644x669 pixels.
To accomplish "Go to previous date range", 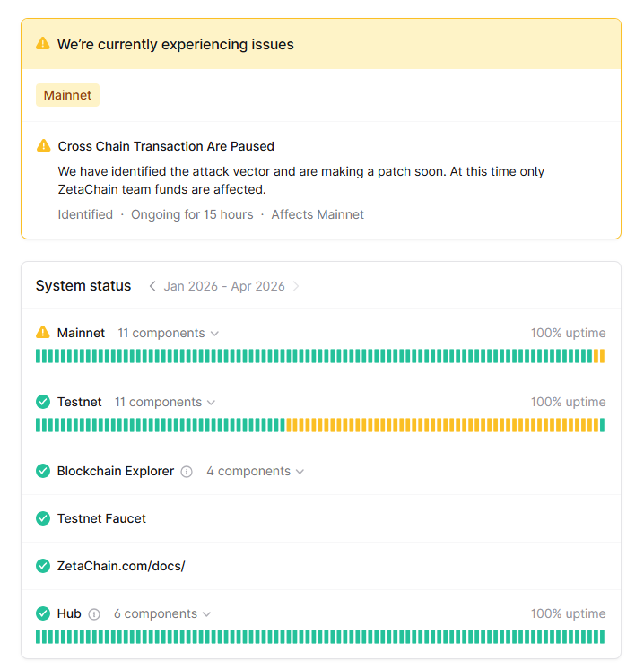I will pos(152,286).
